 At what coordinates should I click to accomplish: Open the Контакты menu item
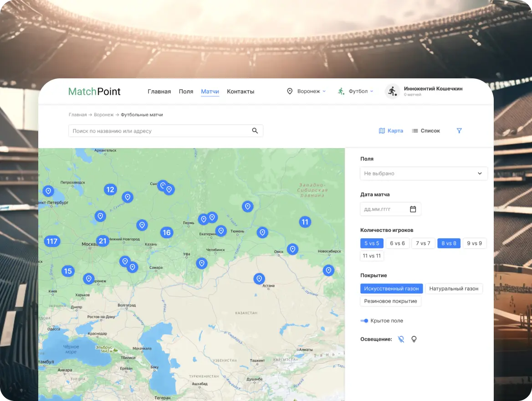point(240,92)
